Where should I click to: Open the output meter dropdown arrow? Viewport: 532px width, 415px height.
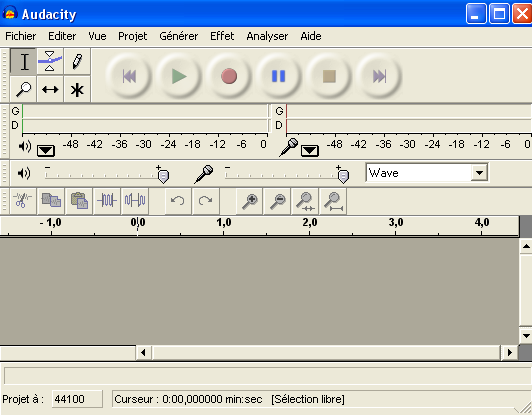46,150
